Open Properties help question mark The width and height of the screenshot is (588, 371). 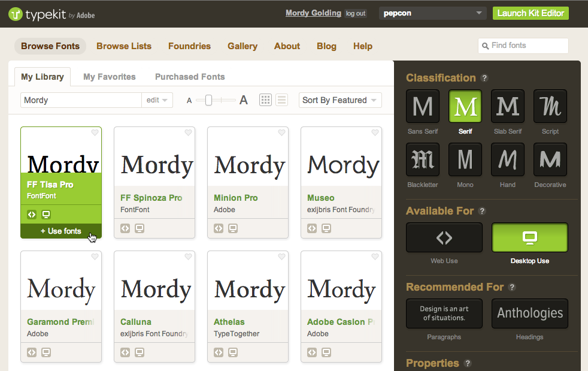[x=467, y=363]
